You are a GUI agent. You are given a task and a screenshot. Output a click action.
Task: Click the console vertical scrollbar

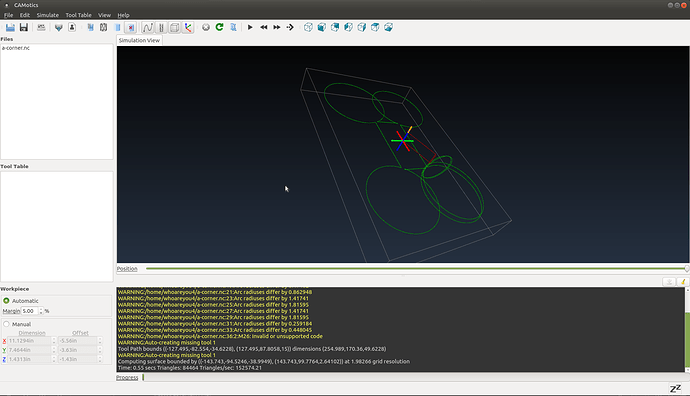coord(687,330)
